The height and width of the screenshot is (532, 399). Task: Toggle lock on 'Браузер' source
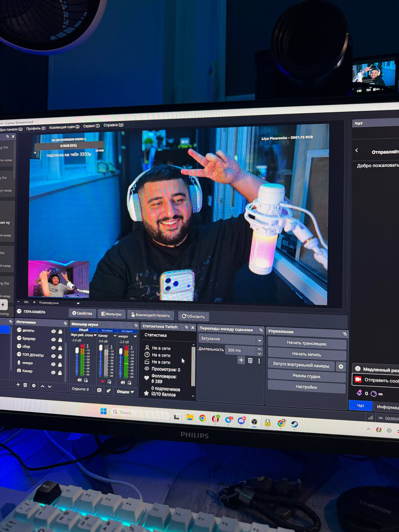[60, 340]
